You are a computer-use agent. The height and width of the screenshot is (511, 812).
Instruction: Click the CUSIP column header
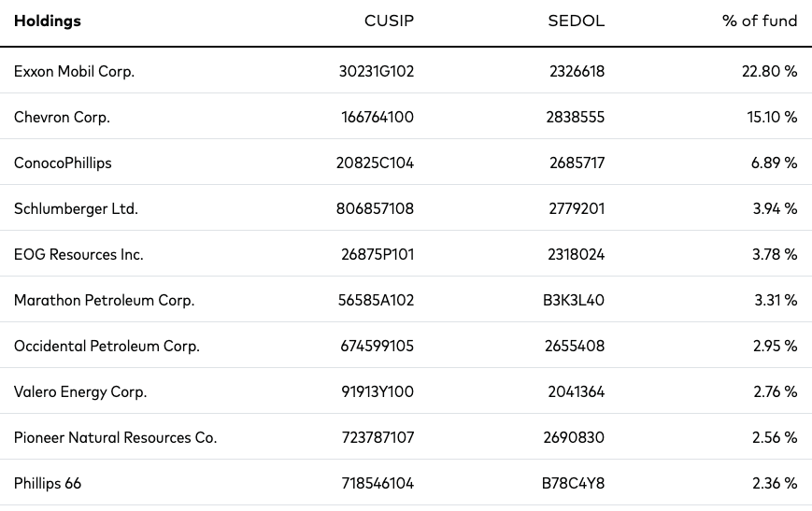pyautogui.click(x=389, y=21)
